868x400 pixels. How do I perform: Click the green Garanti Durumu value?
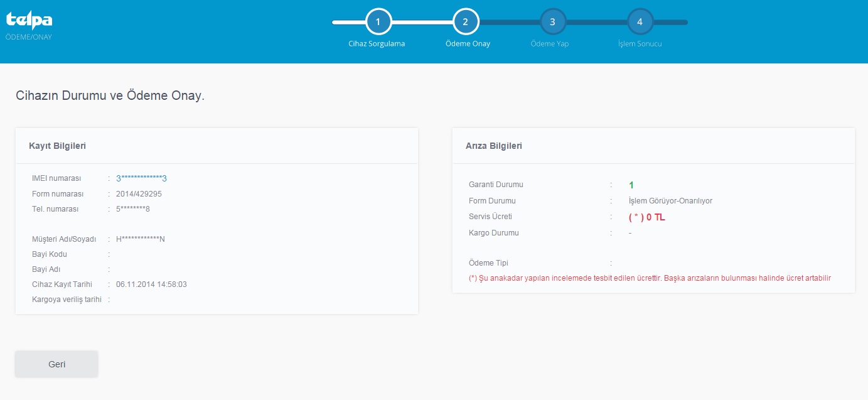click(631, 185)
